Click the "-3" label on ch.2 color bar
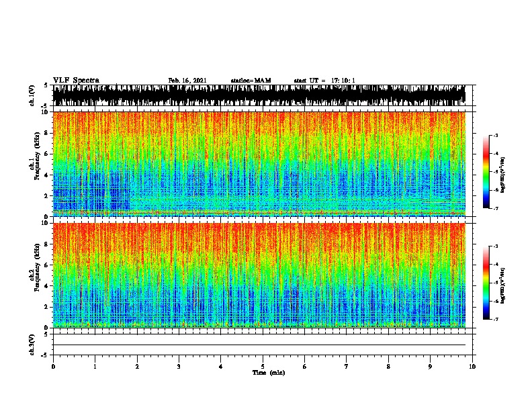Viewport: 532px width, 411px height. 495,246
